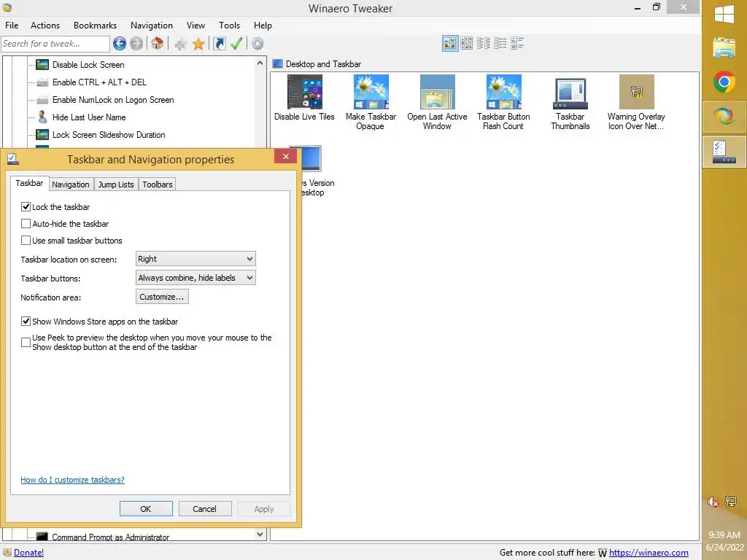
Task: Open the View menu
Action: click(196, 26)
